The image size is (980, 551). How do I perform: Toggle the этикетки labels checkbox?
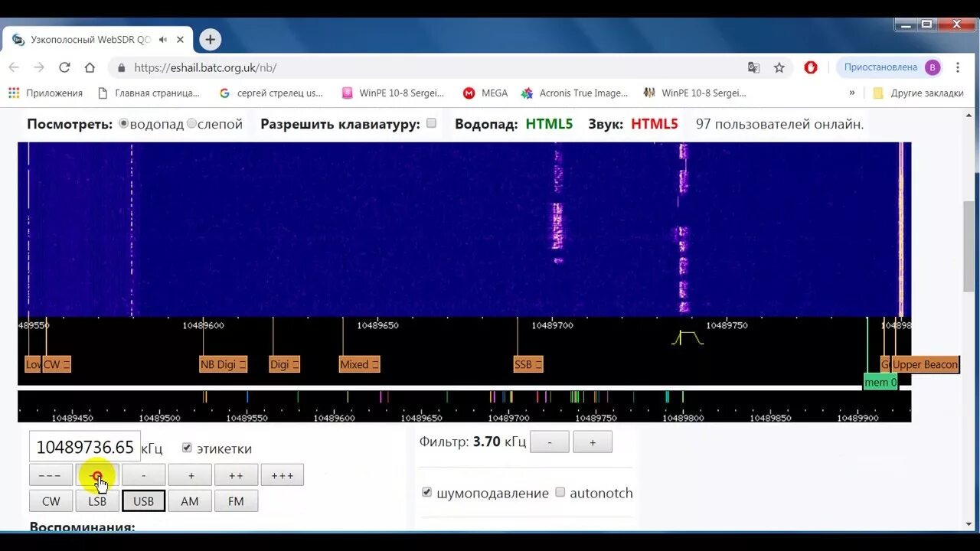tap(187, 448)
